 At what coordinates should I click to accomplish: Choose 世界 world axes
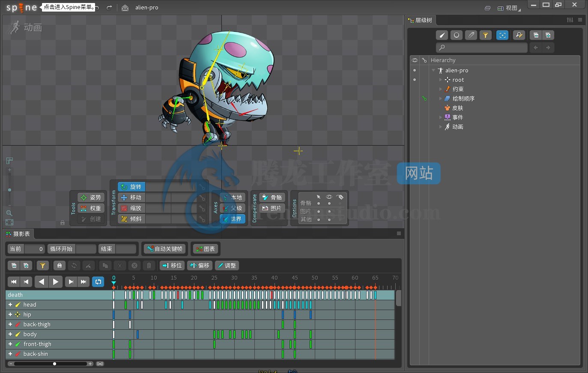pyautogui.click(x=233, y=219)
